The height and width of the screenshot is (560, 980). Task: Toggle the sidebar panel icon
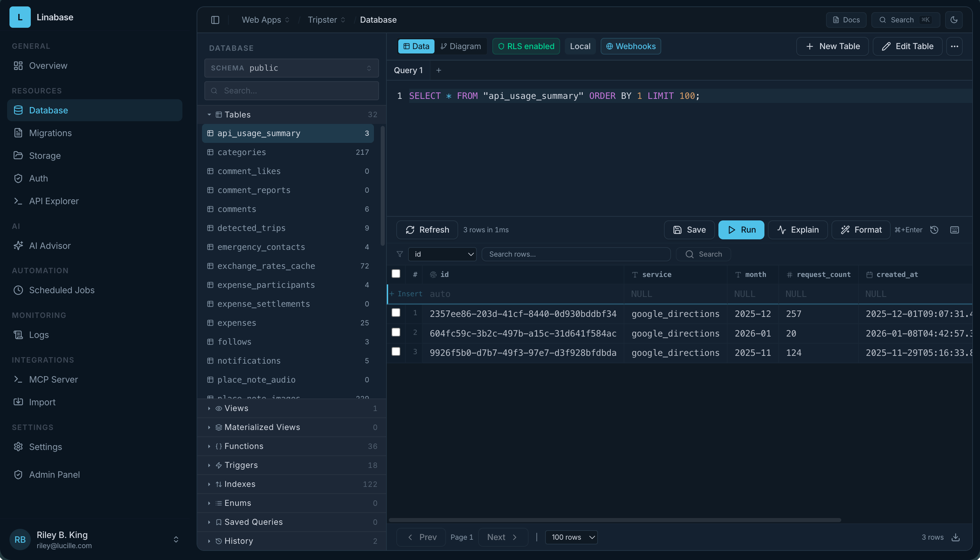tap(215, 20)
